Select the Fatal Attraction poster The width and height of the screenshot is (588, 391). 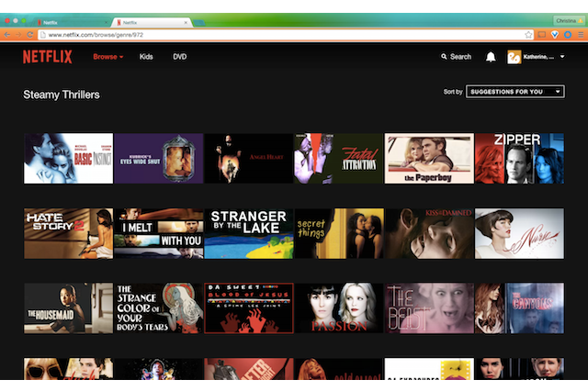(x=338, y=159)
